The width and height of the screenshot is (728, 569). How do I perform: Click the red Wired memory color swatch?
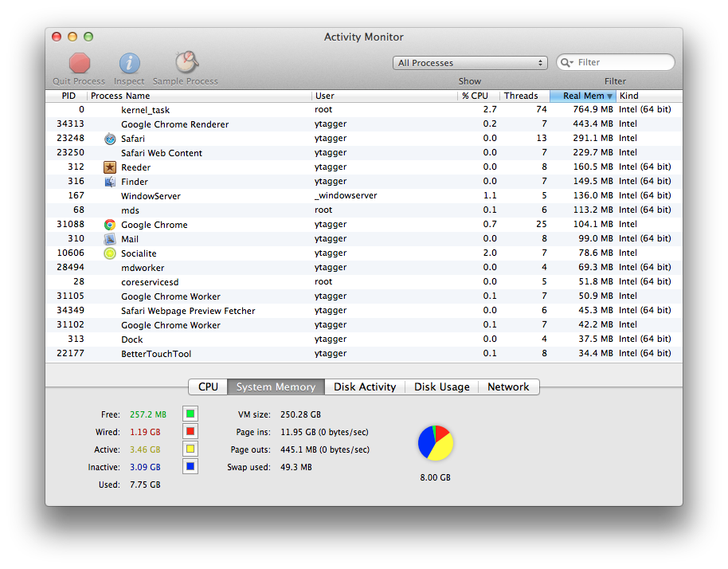coord(190,431)
